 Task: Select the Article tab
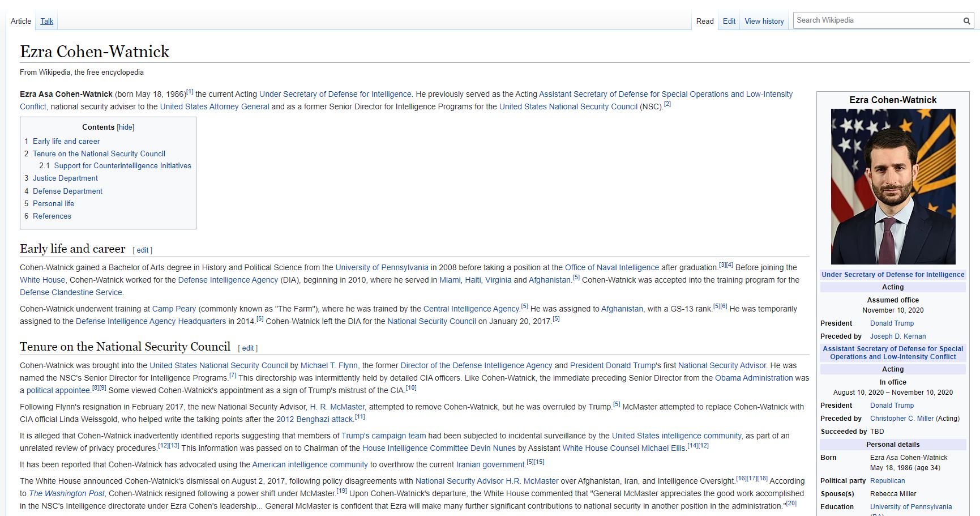[21, 21]
